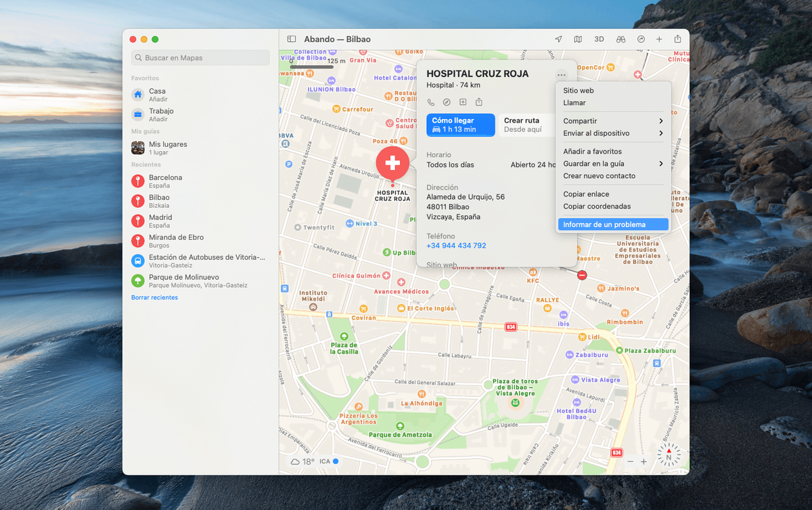This screenshot has width=812, height=510.
Task: Click the phone icon on the hospital card
Action: 431,102
